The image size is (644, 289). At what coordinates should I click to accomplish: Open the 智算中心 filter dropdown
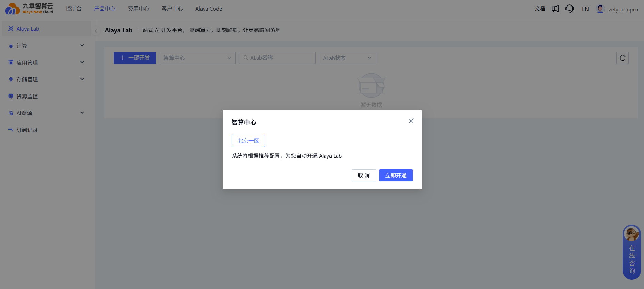click(197, 58)
